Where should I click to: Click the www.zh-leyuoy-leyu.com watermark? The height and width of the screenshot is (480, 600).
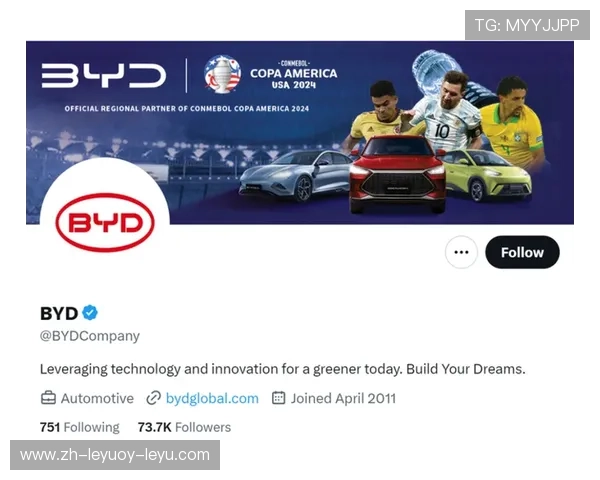pos(115,455)
